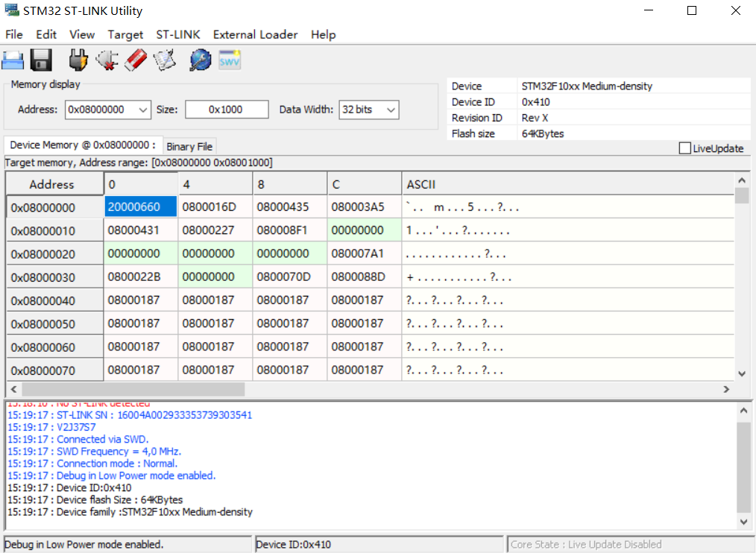The image size is (756, 553).
Task: Click log line Device family STM32F10xx Medium-density
Action: pos(130,511)
